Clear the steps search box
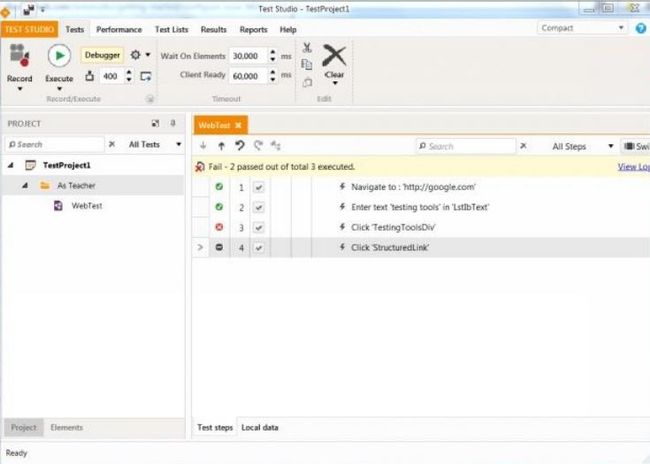This screenshot has width=650, height=464. (x=524, y=146)
